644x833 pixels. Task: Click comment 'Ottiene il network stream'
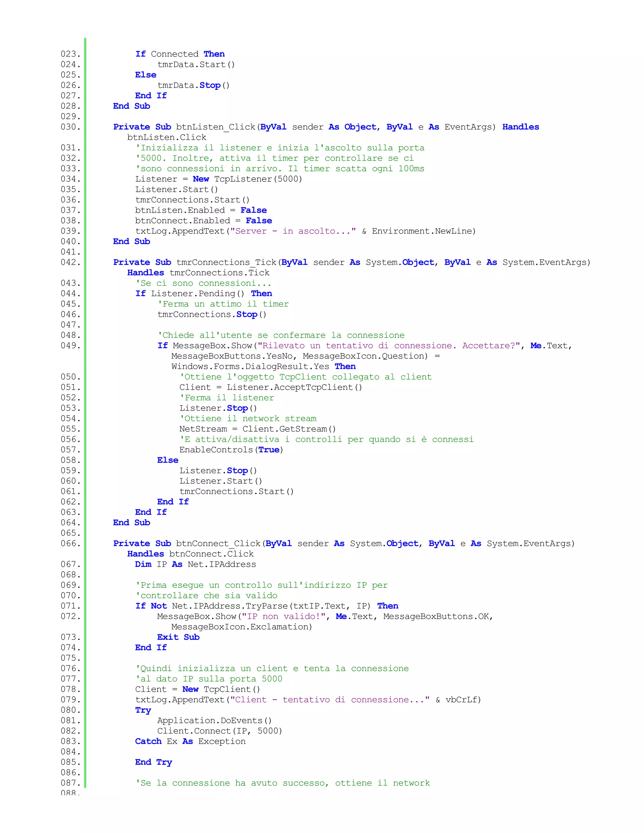tap(248, 418)
